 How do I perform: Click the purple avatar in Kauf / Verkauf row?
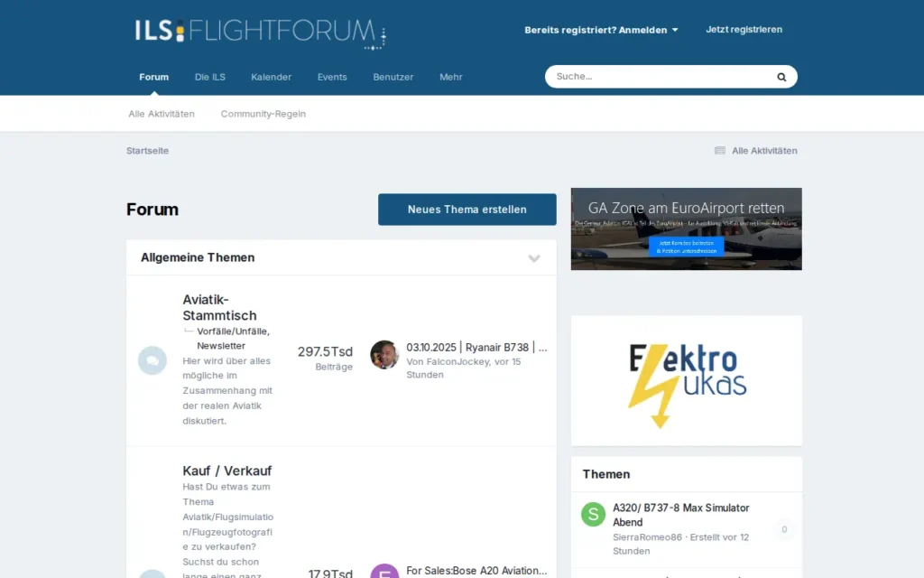(x=384, y=571)
